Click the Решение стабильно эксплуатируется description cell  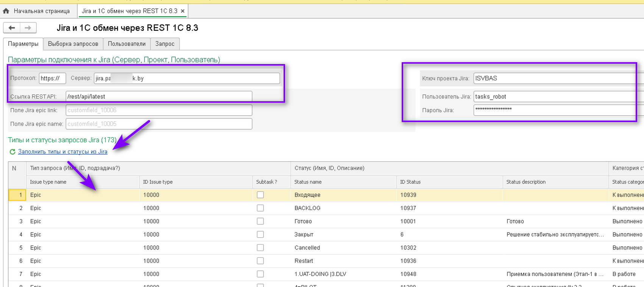[555, 234]
